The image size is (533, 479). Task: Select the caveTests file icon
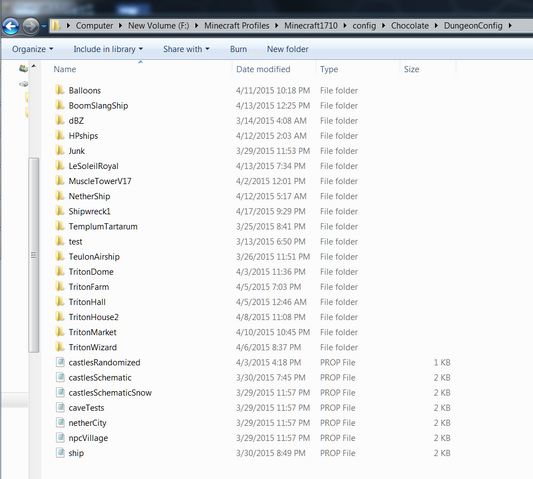[x=60, y=407]
